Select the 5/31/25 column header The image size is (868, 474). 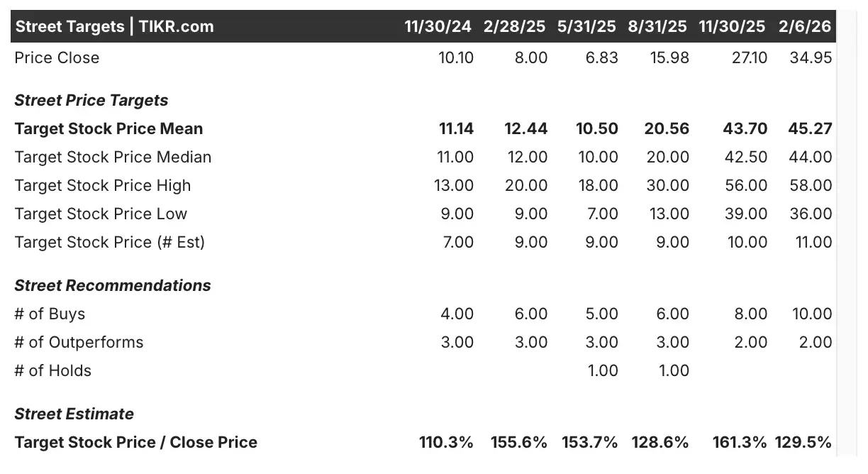click(x=587, y=26)
